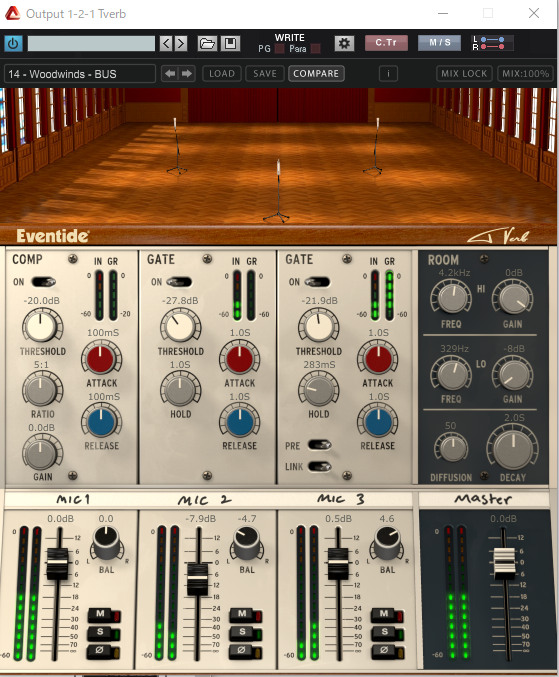Click the second GATE red ATTACK knob
The height and width of the screenshot is (677, 559).
(x=377, y=358)
